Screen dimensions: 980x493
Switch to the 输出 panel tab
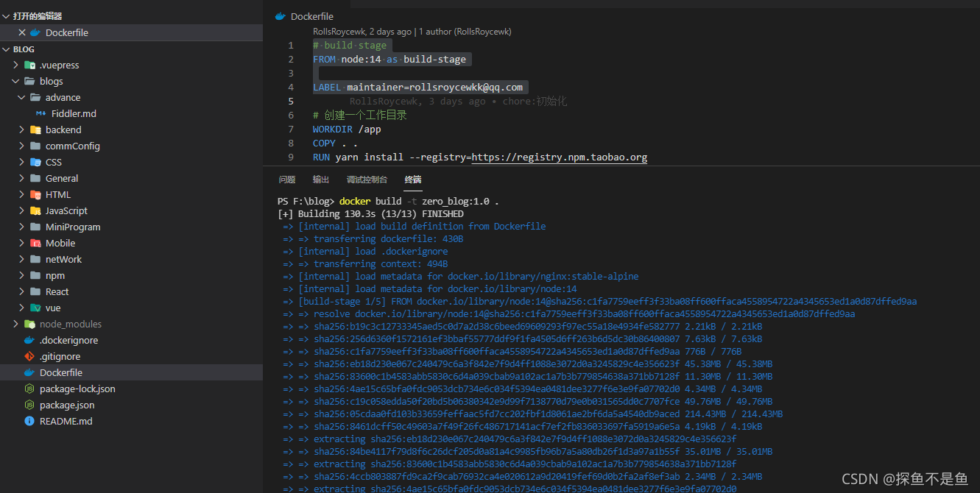[x=321, y=180]
